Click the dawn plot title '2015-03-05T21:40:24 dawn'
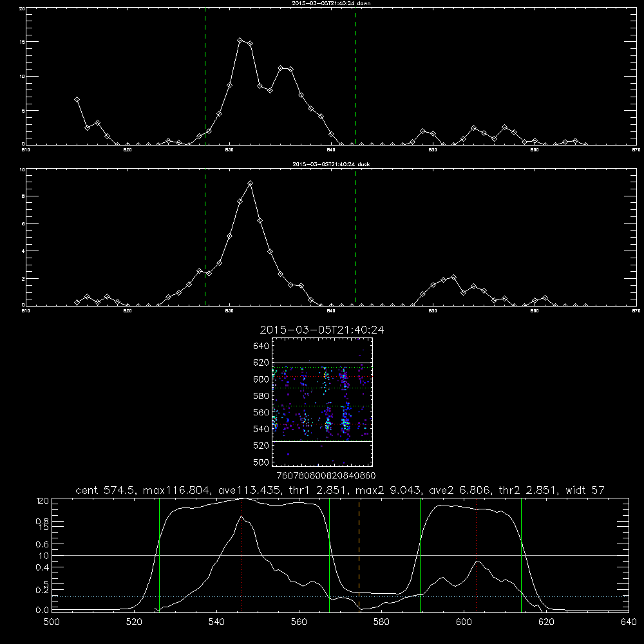 click(x=331, y=3)
